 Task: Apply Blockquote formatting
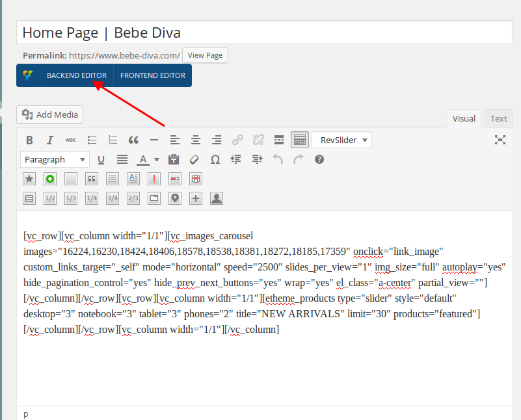click(x=133, y=140)
